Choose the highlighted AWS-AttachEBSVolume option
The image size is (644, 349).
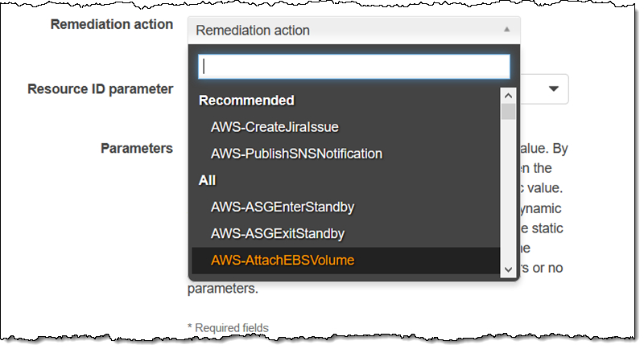coord(283,260)
